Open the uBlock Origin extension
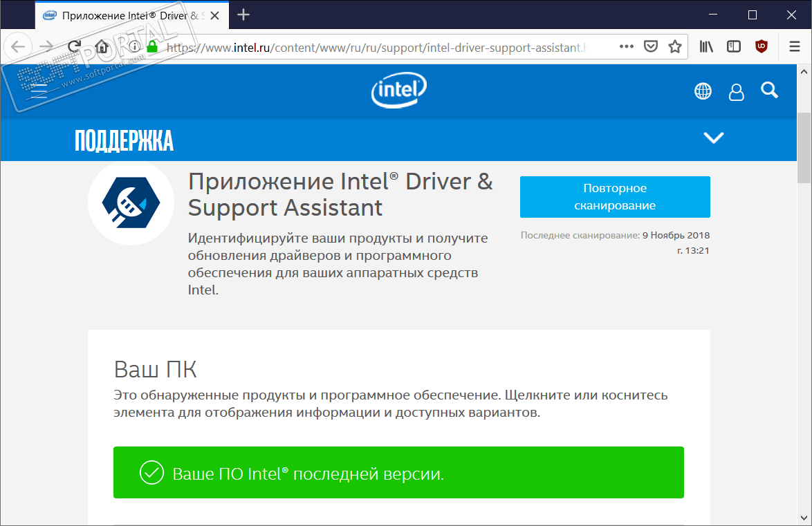 [x=762, y=46]
